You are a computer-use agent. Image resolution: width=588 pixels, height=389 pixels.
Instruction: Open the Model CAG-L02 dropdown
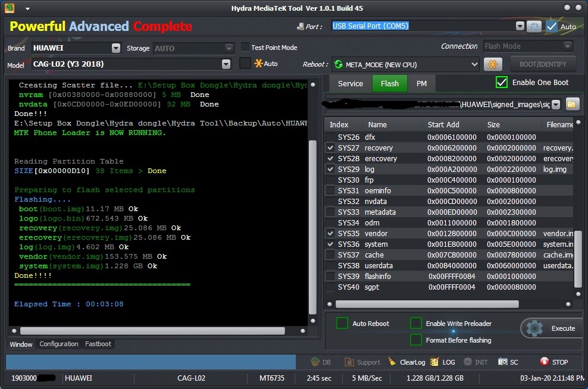[226, 64]
